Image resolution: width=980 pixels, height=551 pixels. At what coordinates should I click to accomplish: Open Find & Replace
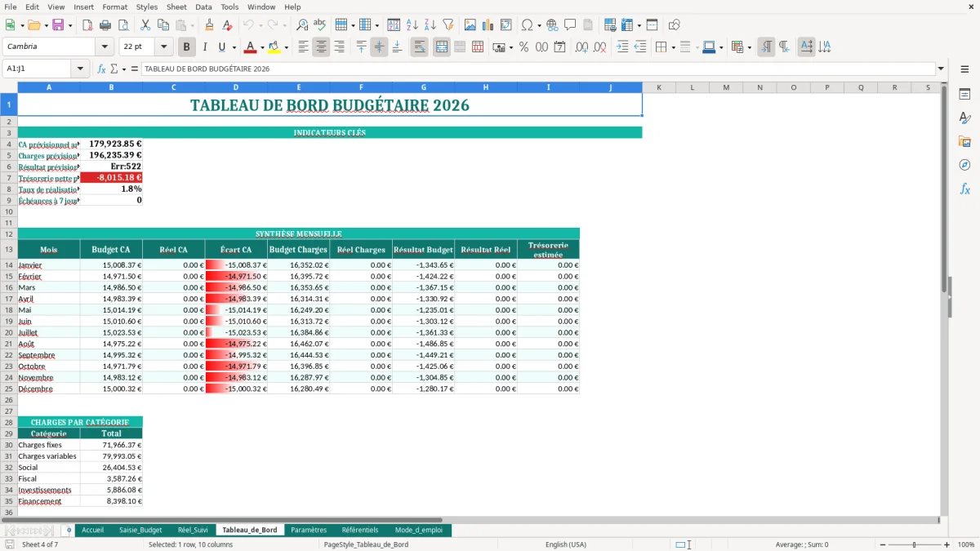click(302, 25)
